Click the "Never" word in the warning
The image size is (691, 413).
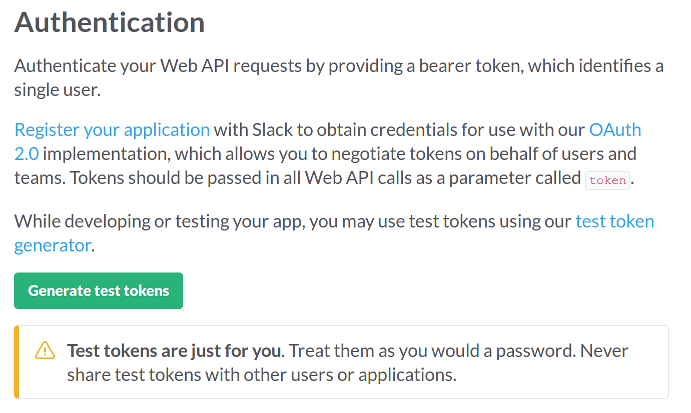coord(607,351)
